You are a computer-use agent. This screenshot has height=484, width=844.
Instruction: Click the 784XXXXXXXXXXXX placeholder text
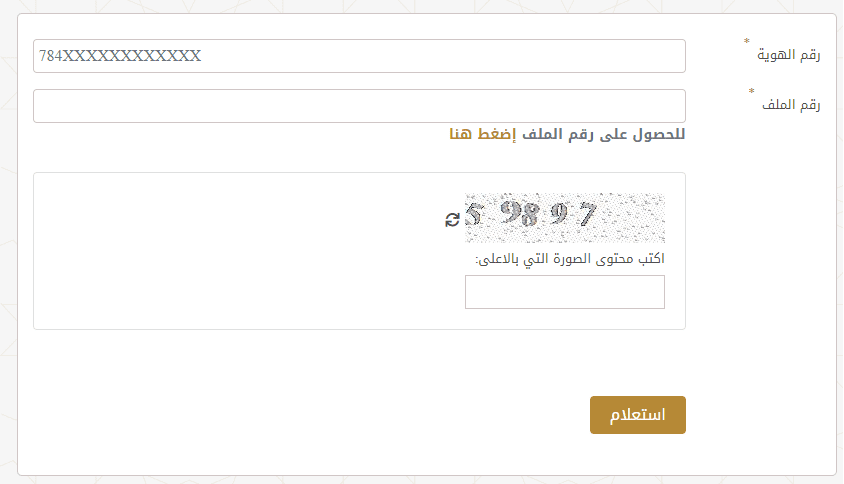click(120, 56)
